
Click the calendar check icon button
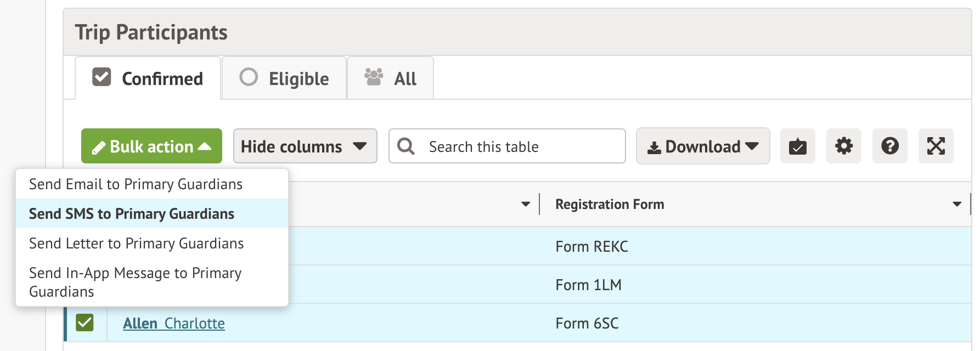pyautogui.click(x=797, y=146)
